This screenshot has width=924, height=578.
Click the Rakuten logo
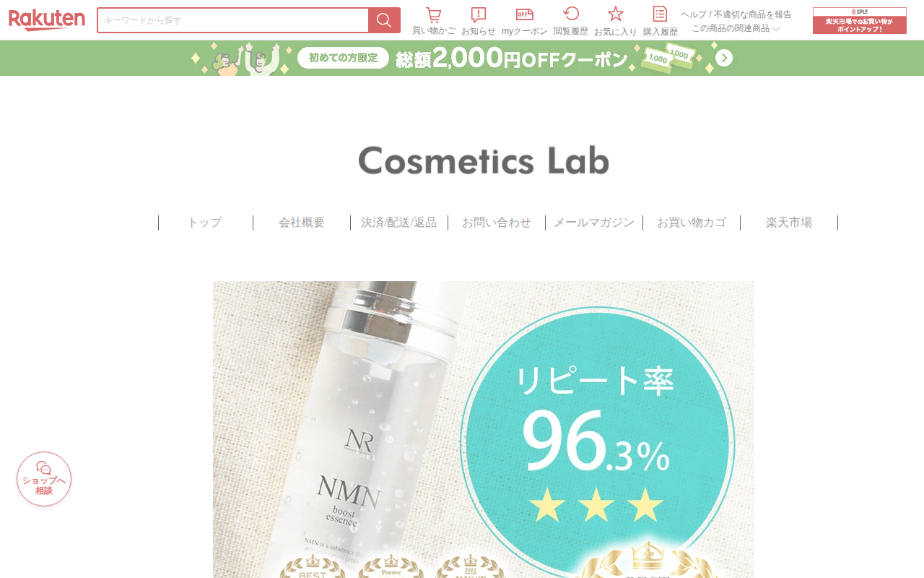(47, 20)
